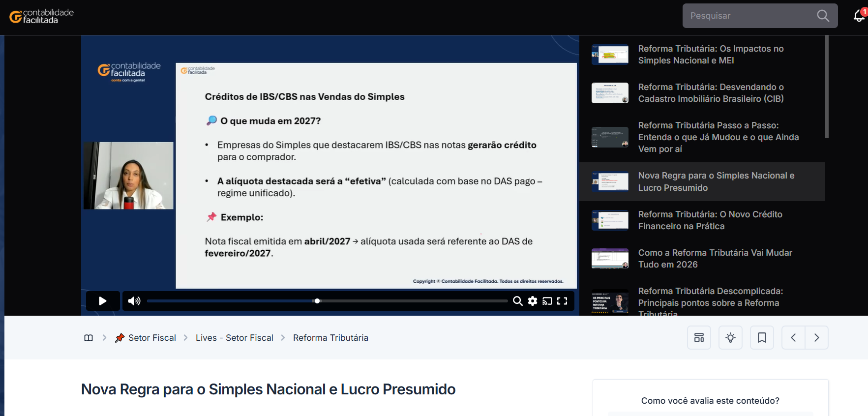Screen dimensions: 868x416
Task: Open video settings gear
Action: 533,301
